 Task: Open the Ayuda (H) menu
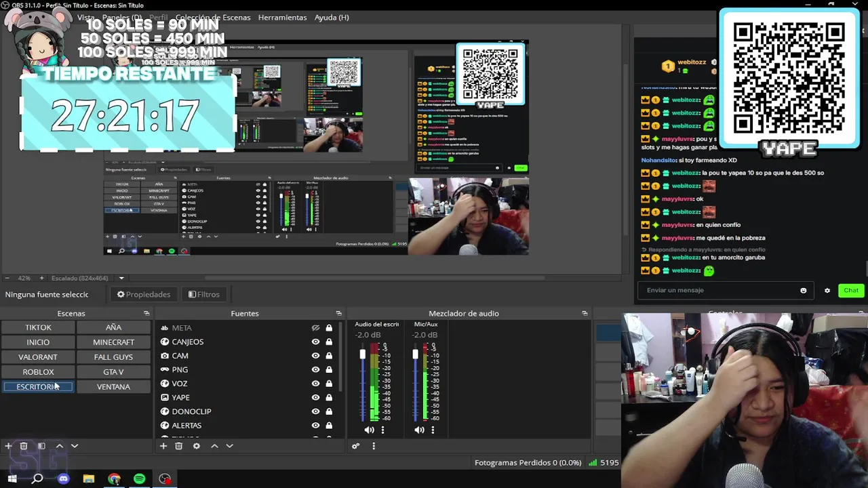[x=332, y=17]
